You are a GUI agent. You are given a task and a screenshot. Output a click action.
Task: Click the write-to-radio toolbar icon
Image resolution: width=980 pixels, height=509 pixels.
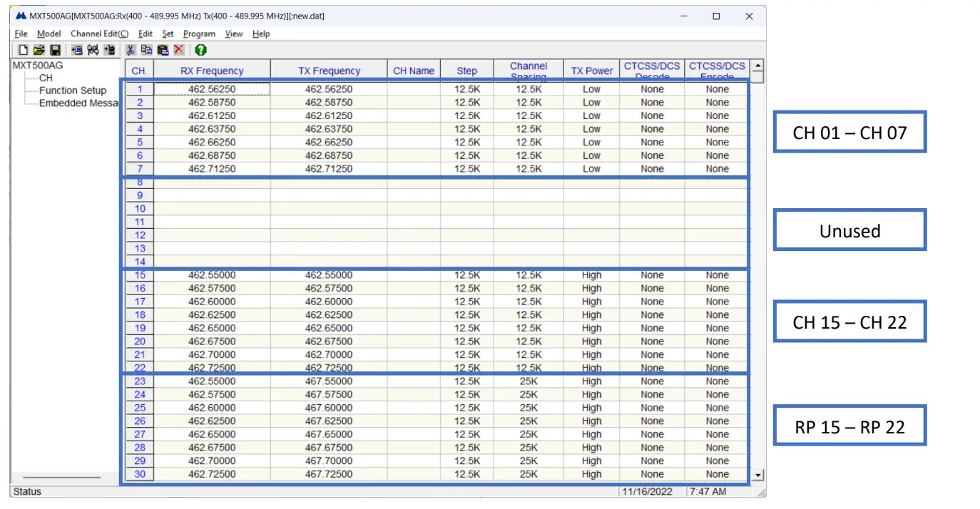(x=109, y=50)
